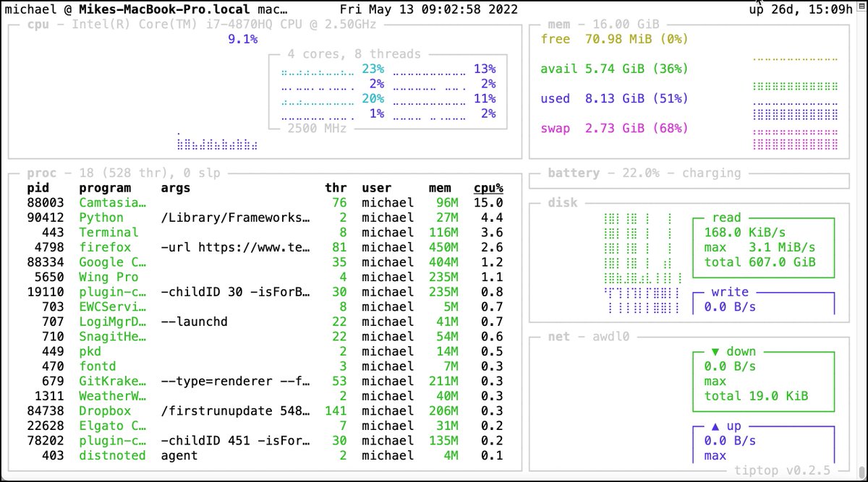Screen dimensions: 868x482
Task: Select the SnagitHe… process name
Action: [112, 336]
